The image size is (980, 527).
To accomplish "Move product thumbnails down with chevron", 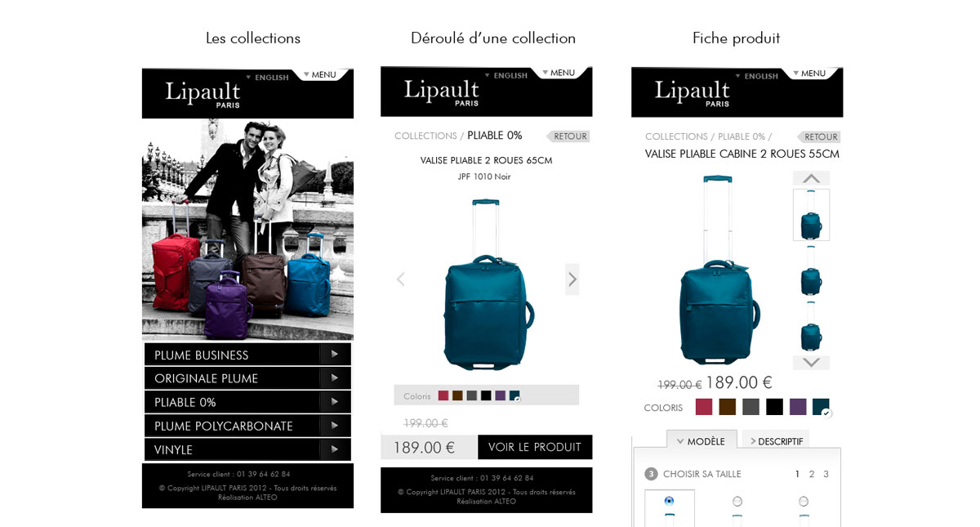I will point(811,362).
